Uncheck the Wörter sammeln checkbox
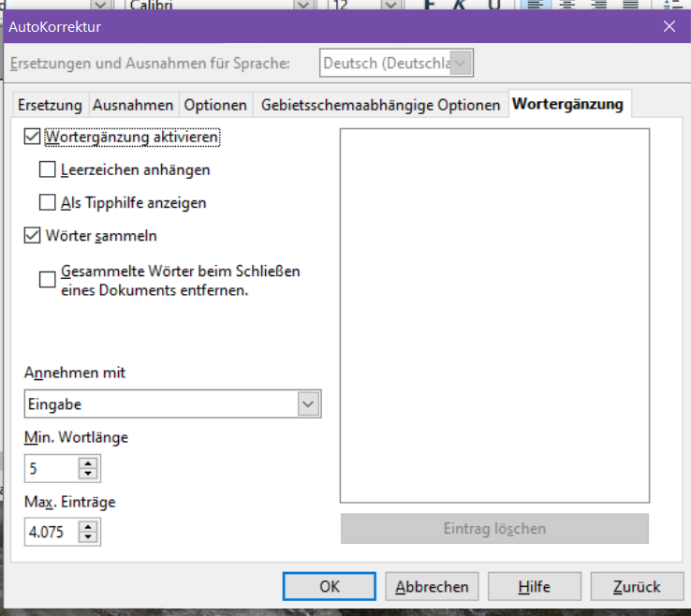691x616 pixels. pyautogui.click(x=33, y=236)
